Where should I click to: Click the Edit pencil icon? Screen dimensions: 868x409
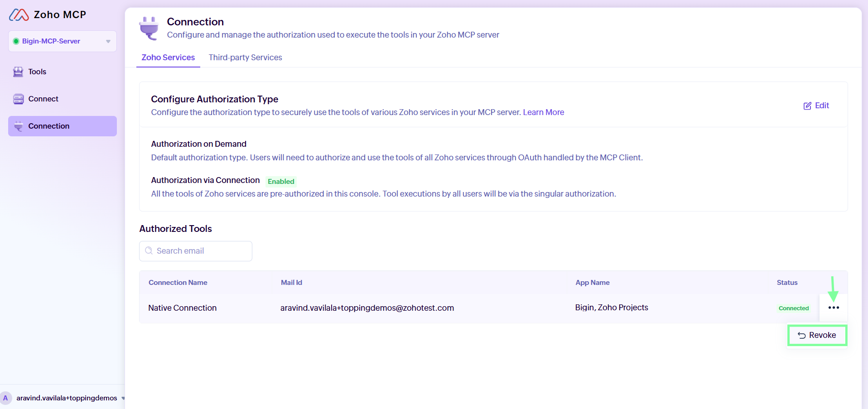point(807,106)
